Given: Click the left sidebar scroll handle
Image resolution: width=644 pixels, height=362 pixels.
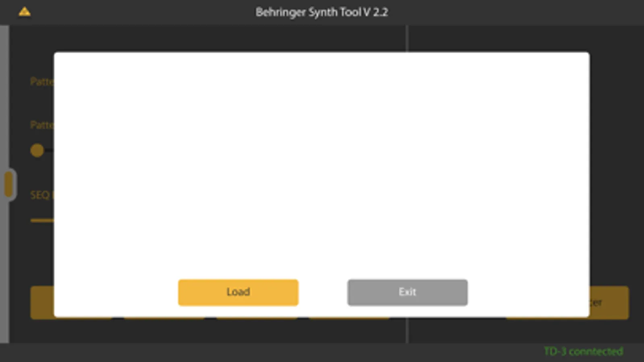Looking at the screenshot, I should tap(9, 185).
